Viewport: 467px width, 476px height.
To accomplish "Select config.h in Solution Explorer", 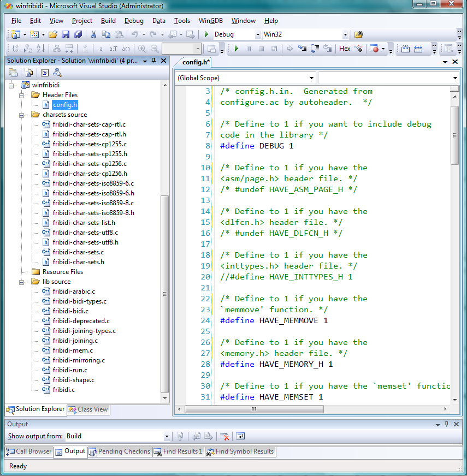I will tap(64, 105).
